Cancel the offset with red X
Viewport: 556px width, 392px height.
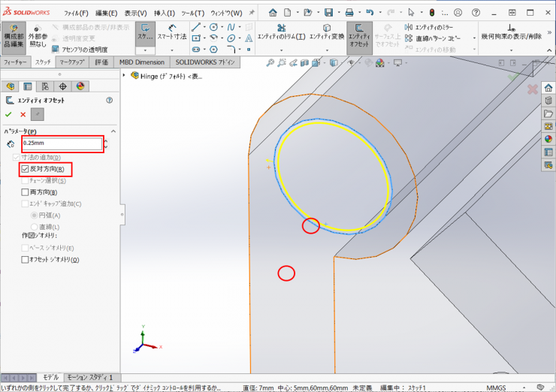coord(23,114)
